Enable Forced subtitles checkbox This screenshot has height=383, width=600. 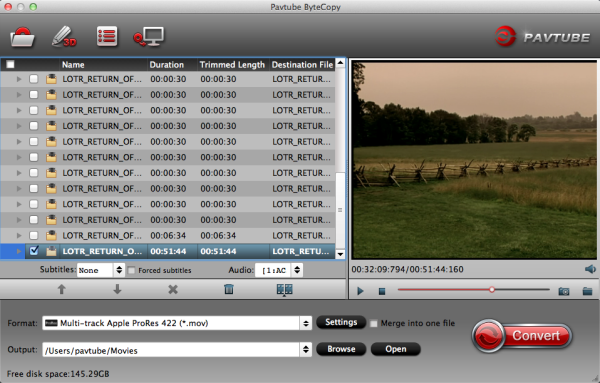pos(131,271)
